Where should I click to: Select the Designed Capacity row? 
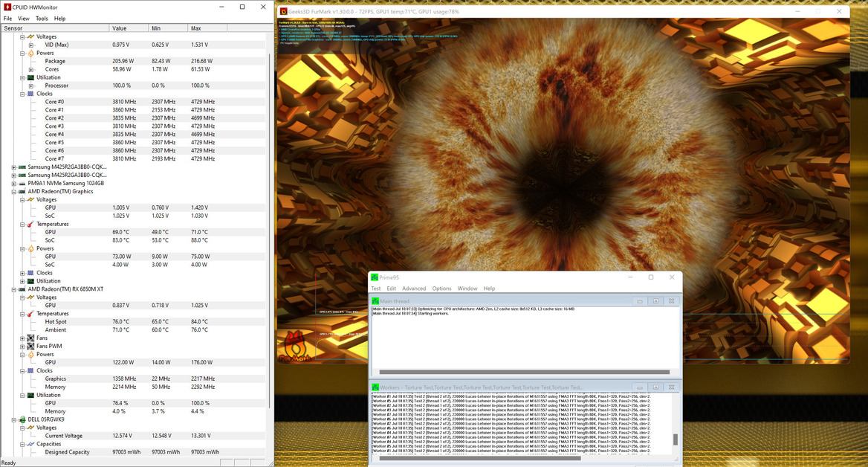click(133, 452)
